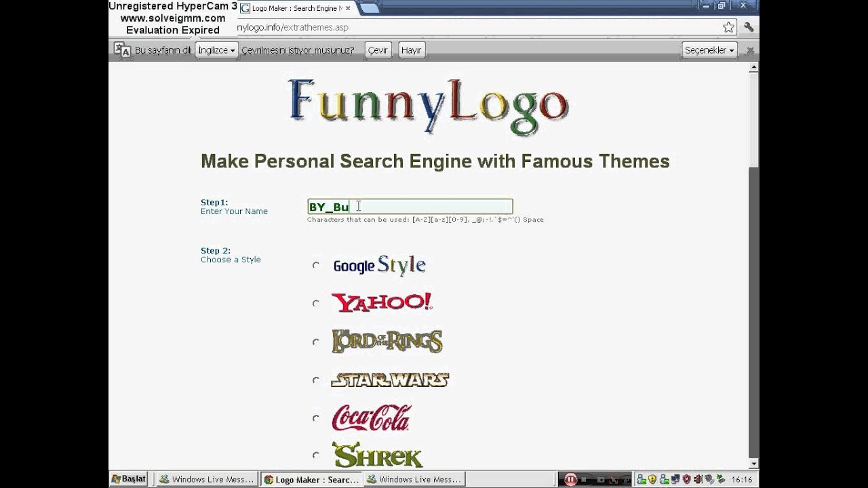Image resolution: width=868 pixels, height=488 pixels.
Task: Switch to the first Windows Live Messenger taskbar window
Action: coord(207,479)
